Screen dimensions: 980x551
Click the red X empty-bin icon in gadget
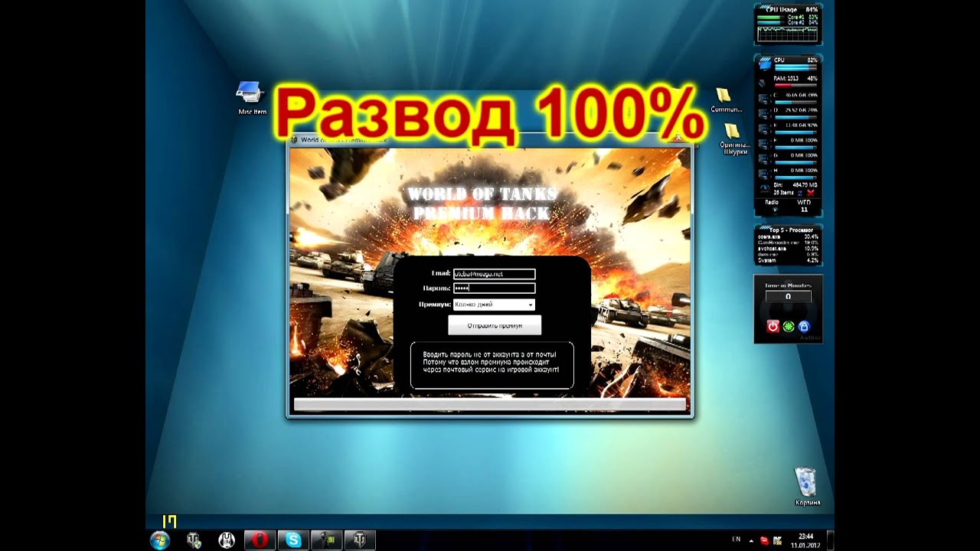click(x=811, y=193)
